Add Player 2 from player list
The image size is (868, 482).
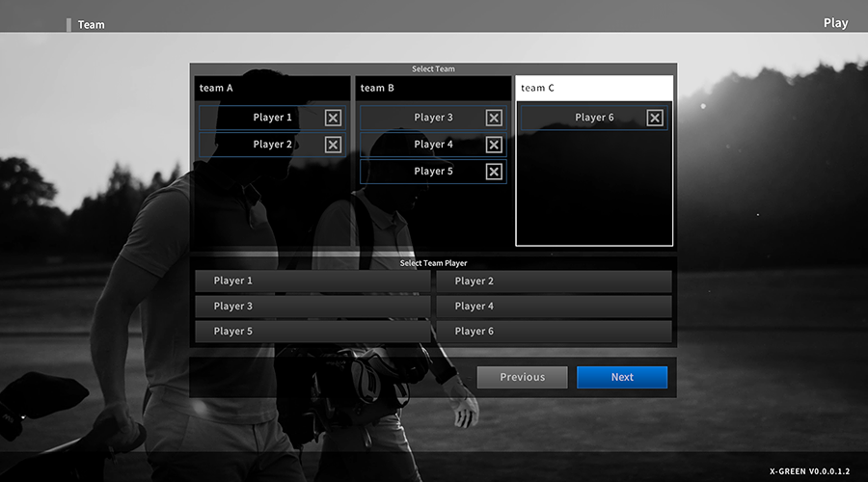pos(554,281)
